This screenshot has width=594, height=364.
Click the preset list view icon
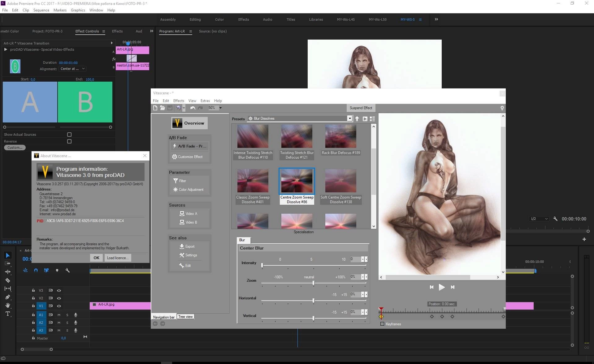click(x=372, y=119)
